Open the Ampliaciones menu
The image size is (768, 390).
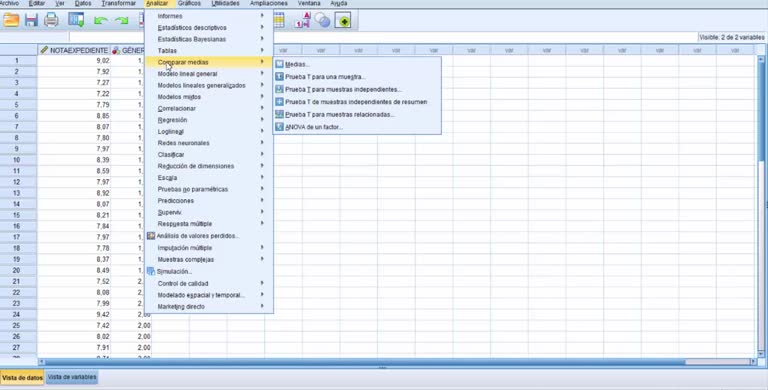[x=268, y=3]
